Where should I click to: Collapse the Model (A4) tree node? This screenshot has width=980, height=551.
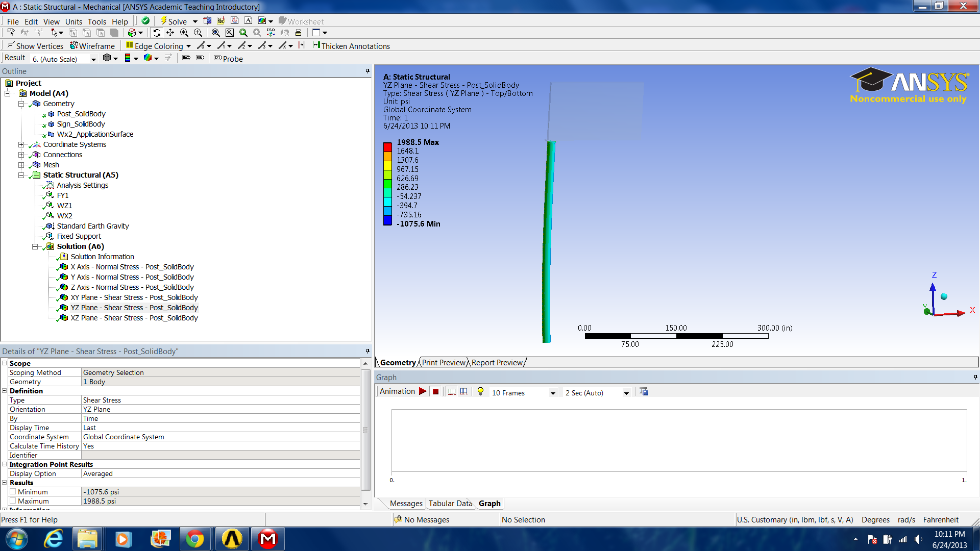coord(8,93)
